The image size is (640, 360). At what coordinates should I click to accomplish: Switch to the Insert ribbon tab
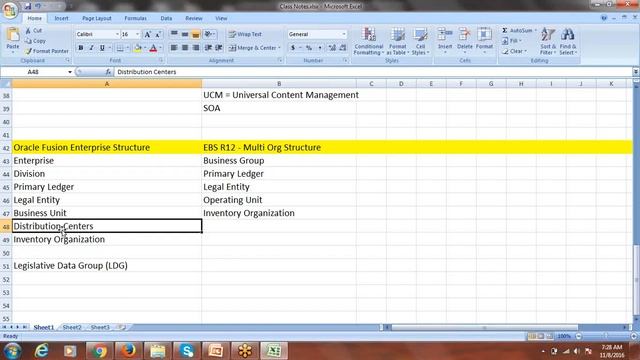62,18
